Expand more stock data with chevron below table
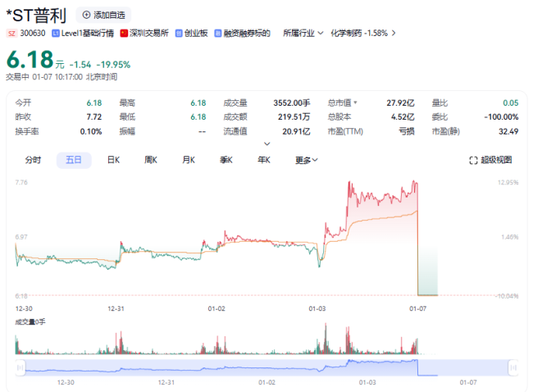Screen dimensions: 533x392 (267, 144)
